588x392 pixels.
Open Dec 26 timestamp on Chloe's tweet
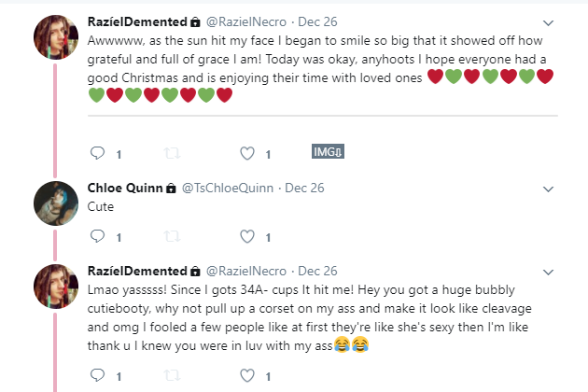pos(304,188)
